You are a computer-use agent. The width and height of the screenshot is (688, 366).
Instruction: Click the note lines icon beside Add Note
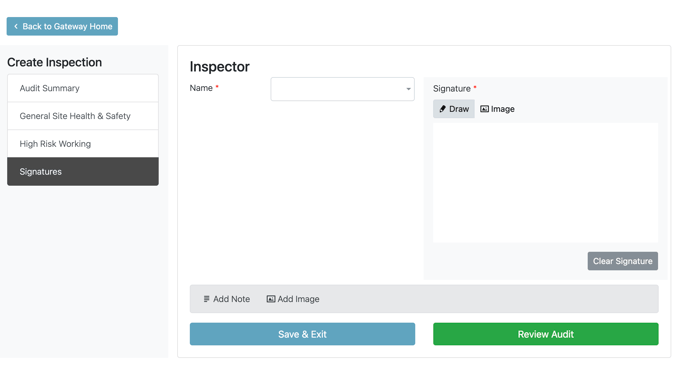[206, 299]
